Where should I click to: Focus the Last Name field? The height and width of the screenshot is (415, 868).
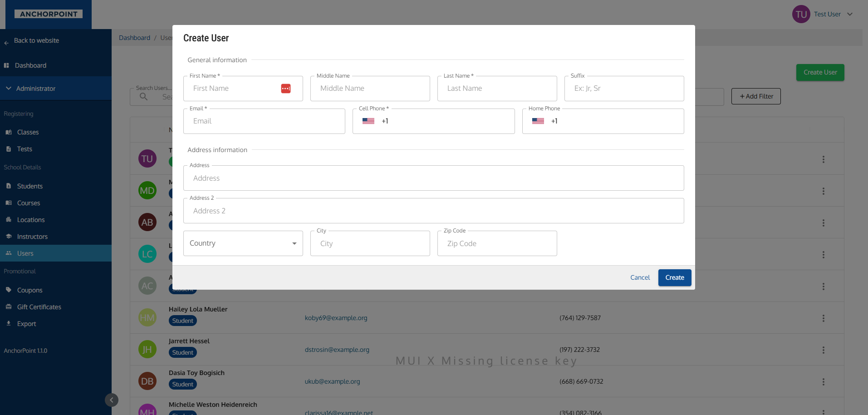[497, 89]
